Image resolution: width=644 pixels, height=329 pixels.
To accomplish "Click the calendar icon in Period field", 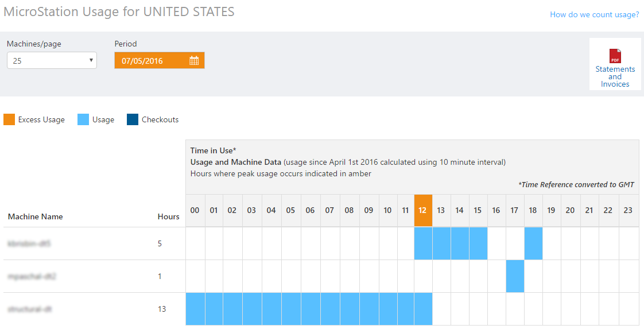I will [194, 61].
